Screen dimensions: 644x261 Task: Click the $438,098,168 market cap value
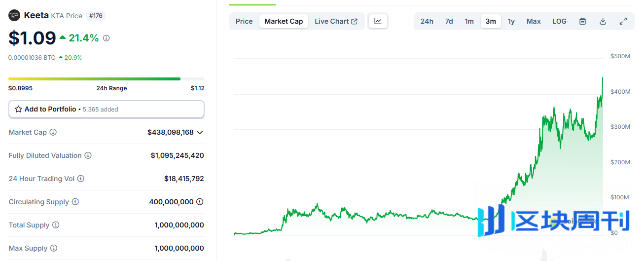click(x=171, y=132)
